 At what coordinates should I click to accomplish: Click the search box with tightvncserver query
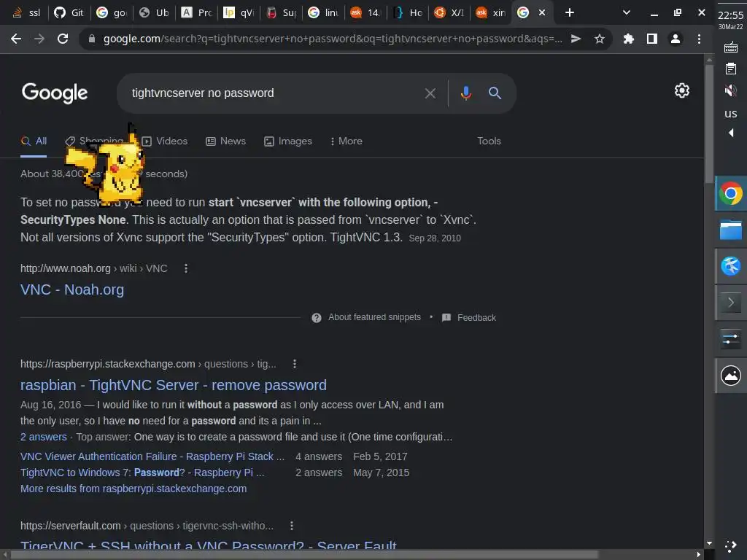click(x=276, y=93)
